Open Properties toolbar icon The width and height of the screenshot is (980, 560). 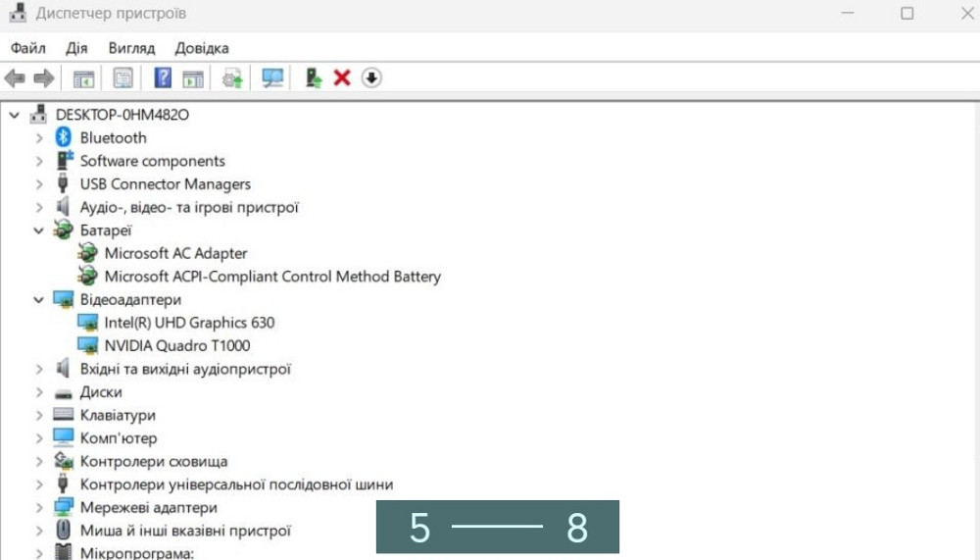123,78
